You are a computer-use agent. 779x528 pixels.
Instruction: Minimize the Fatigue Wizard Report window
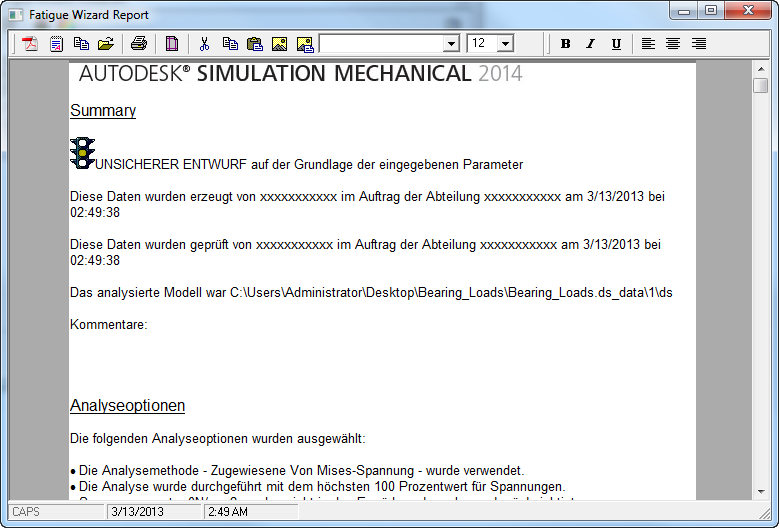(684, 10)
